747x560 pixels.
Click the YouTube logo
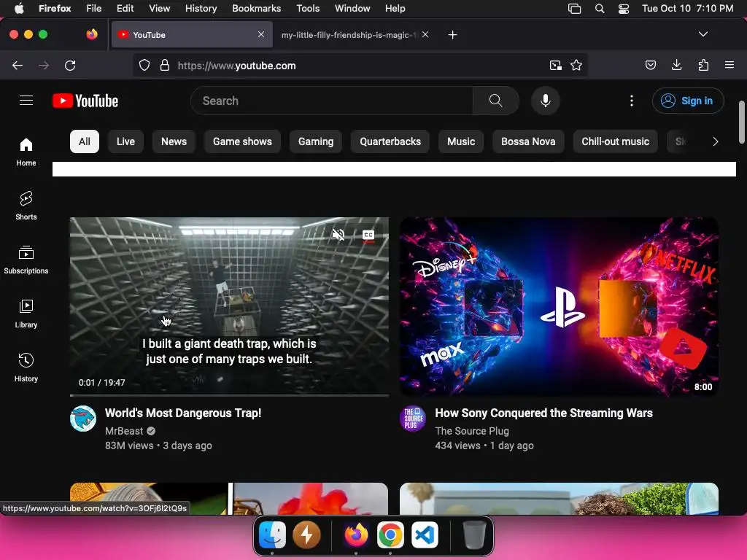pyautogui.click(x=85, y=101)
